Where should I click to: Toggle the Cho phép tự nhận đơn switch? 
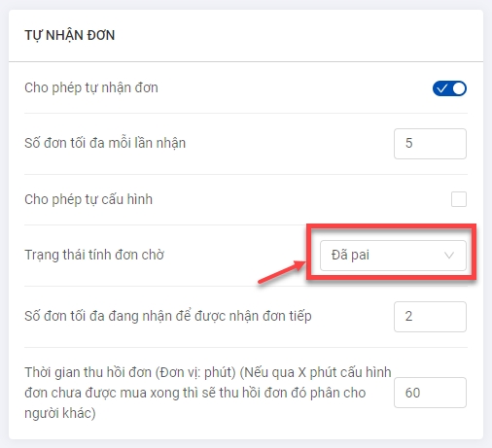point(449,88)
